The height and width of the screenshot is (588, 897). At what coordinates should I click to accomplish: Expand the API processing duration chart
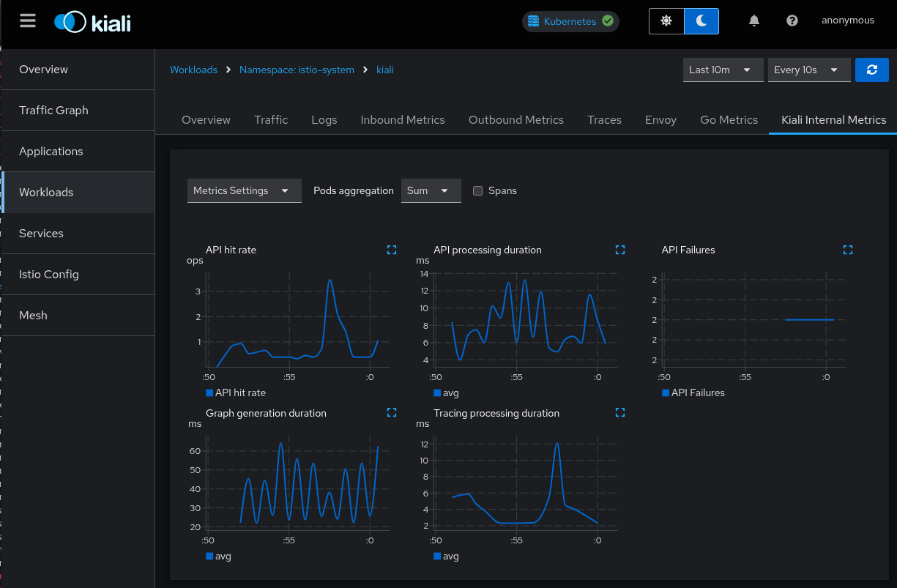pyautogui.click(x=620, y=250)
